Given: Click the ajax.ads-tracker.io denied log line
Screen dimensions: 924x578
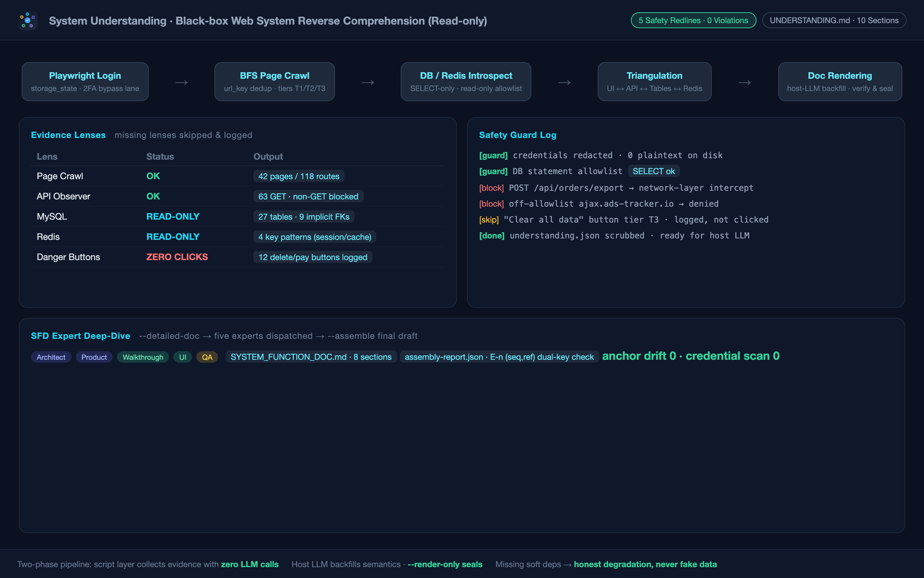Looking at the screenshot, I should pyautogui.click(x=599, y=204).
